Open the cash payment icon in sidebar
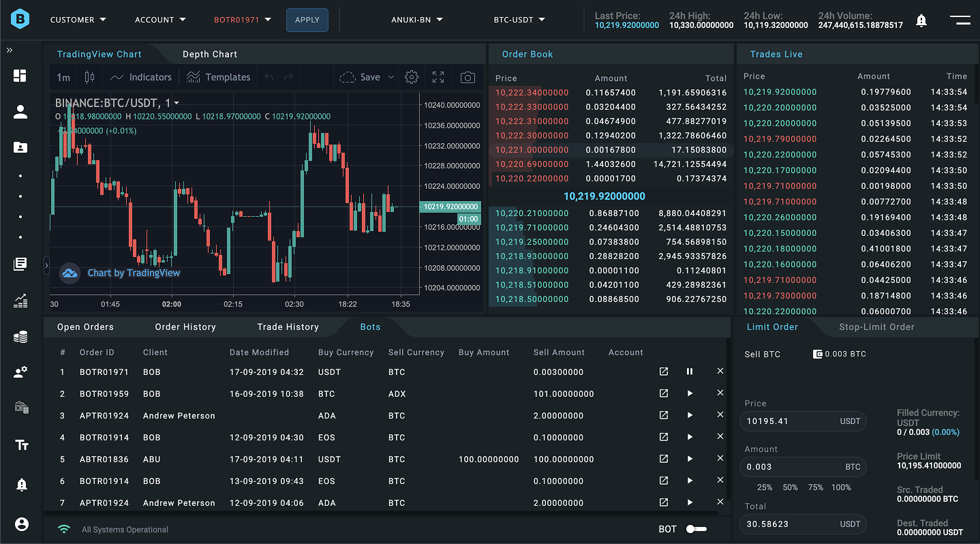Viewport: 980px width, 544px height. tap(21, 408)
